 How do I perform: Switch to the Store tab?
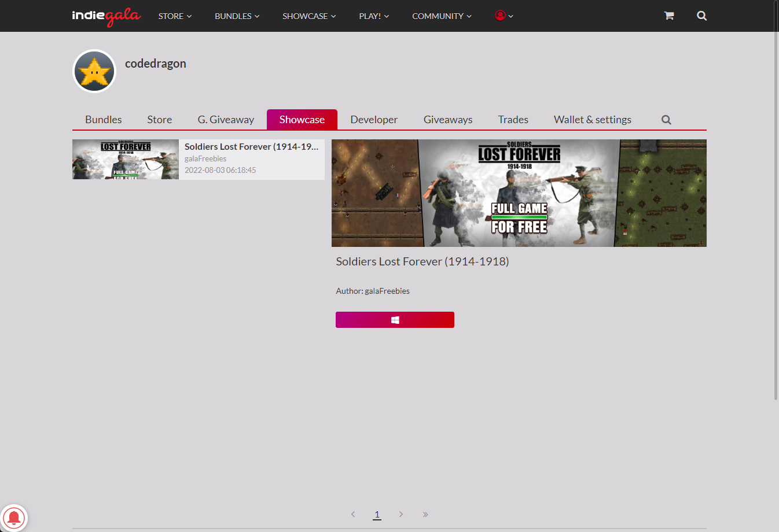[x=160, y=120]
